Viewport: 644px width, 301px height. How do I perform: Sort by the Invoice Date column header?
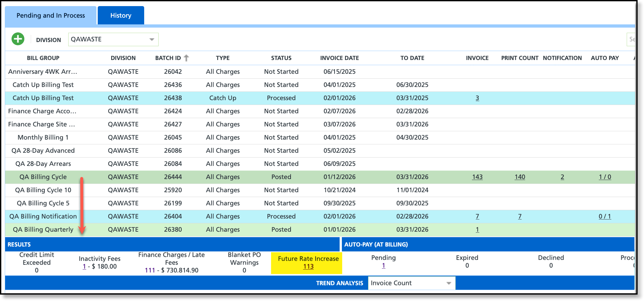coord(340,58)
